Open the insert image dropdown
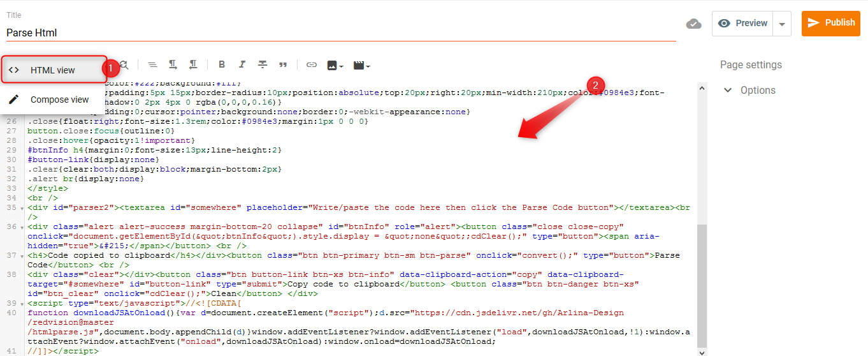 point(335,65)
